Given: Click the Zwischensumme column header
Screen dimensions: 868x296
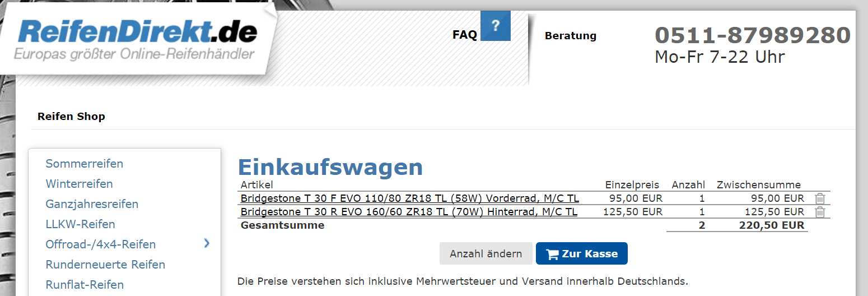Looking at the screenshot, I should (x=759, y=185).
